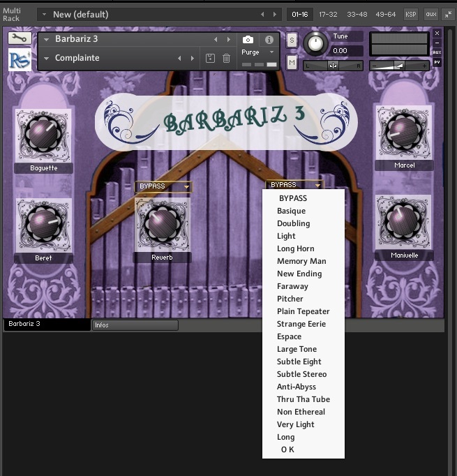Choose Subtle Stereo preset
This screenshot has width=457, height=476.
303,374
